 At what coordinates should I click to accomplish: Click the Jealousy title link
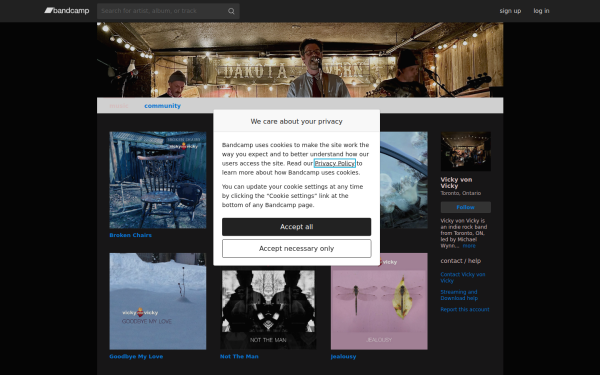(343, 357)
